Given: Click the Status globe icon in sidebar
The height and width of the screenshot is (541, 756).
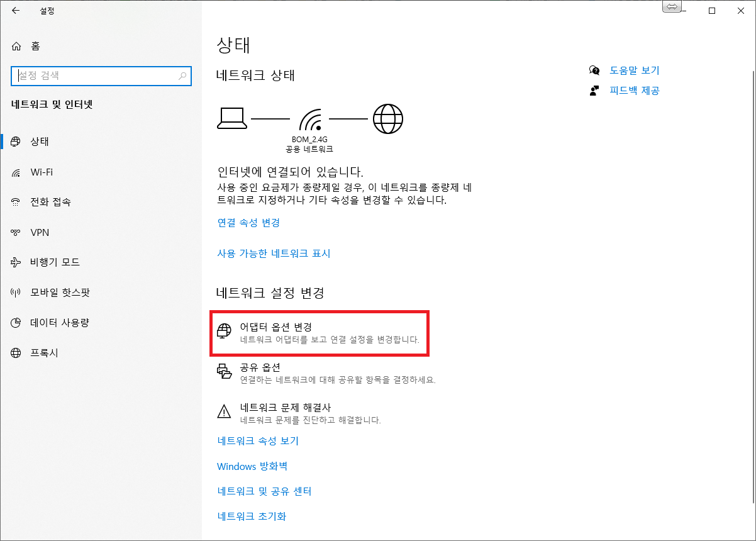Looking at the screenshot, I should click(15, 141).
